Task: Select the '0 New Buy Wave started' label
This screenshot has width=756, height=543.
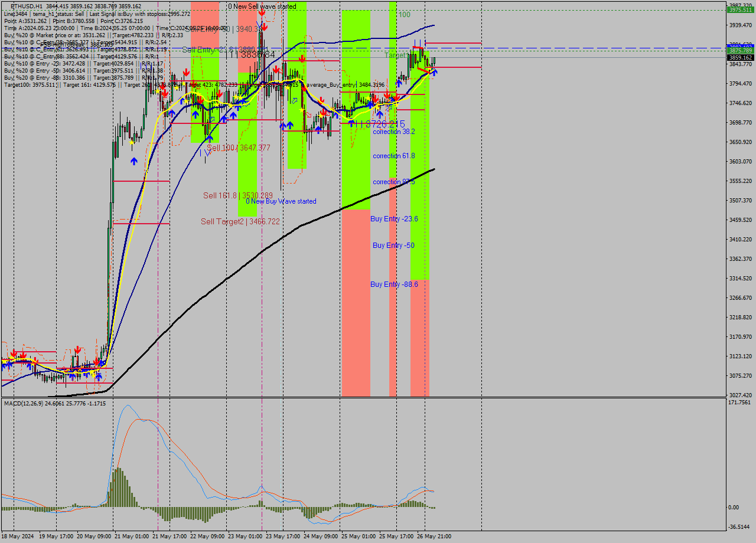Action: (x=281, y=201)
